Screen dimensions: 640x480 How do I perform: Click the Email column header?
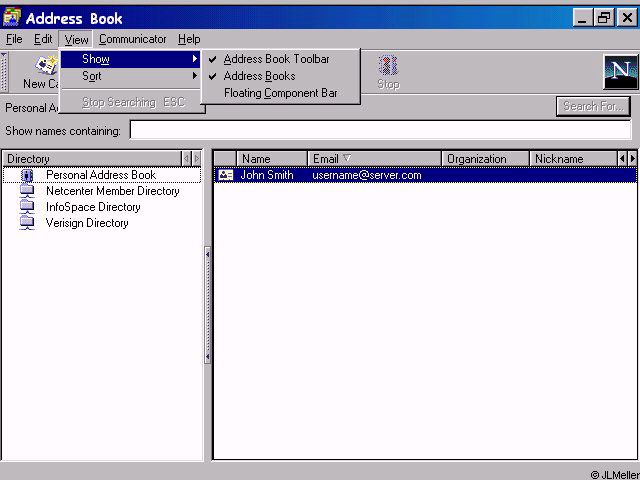(x=374, y=158)
